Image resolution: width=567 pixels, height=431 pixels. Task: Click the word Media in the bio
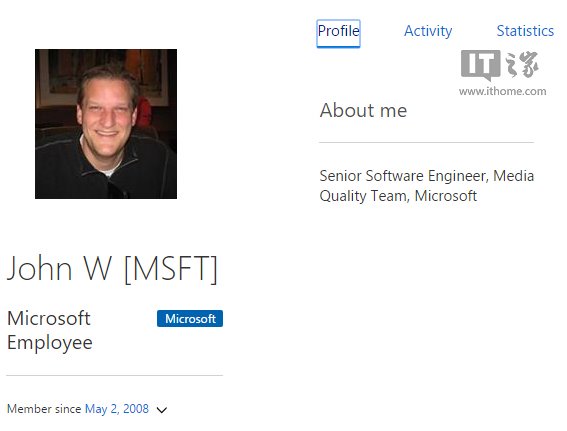513,176
